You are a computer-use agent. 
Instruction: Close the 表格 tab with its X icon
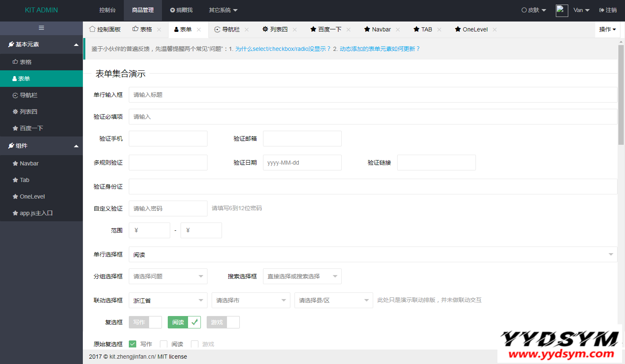[x=159, y=30]
